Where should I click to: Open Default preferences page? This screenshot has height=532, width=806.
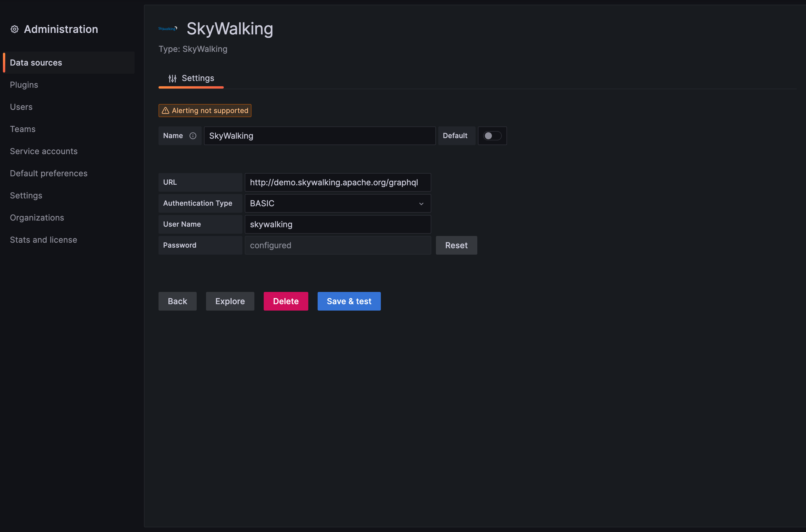49,173
